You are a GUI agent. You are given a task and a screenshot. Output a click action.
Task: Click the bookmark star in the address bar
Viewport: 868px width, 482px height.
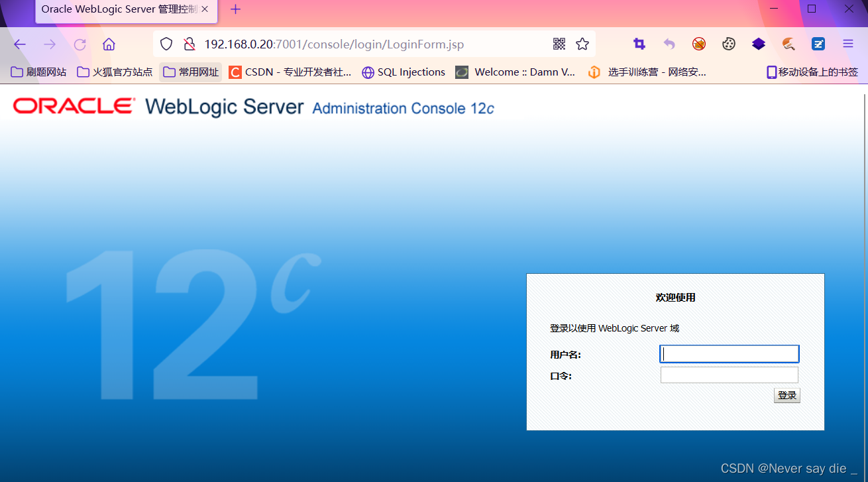pos(582,44)
